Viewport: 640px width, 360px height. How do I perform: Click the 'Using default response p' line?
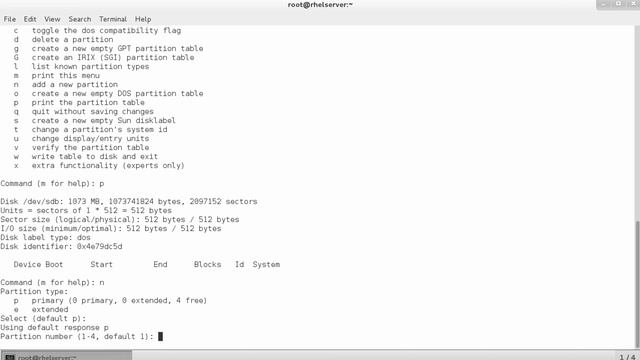pos(55,327)
